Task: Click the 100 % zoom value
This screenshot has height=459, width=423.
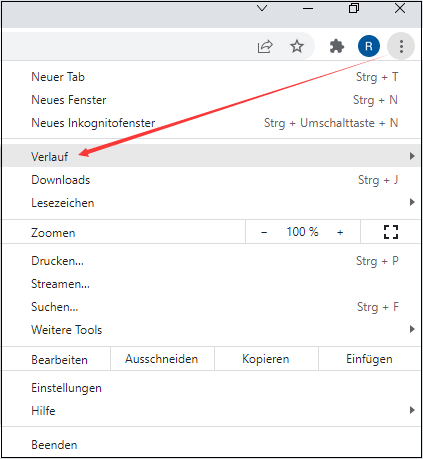Action: [302, 232]
